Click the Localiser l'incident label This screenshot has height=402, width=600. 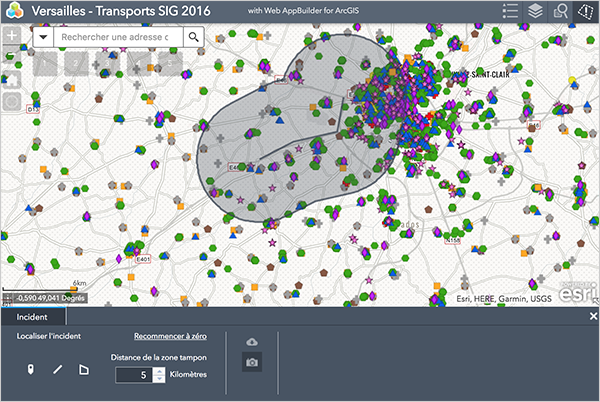(x=49, y=336)
